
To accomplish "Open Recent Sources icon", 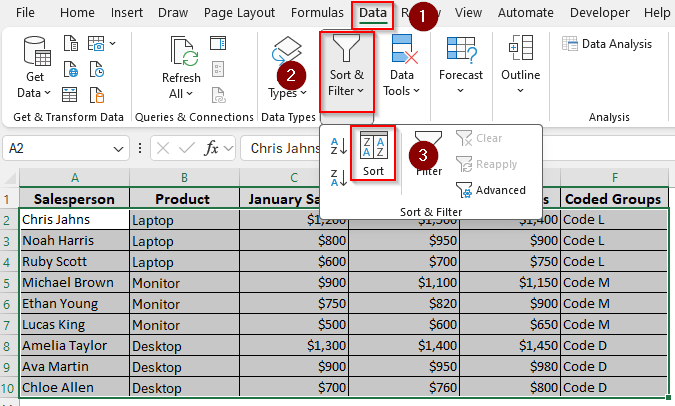I will point(96,69).
